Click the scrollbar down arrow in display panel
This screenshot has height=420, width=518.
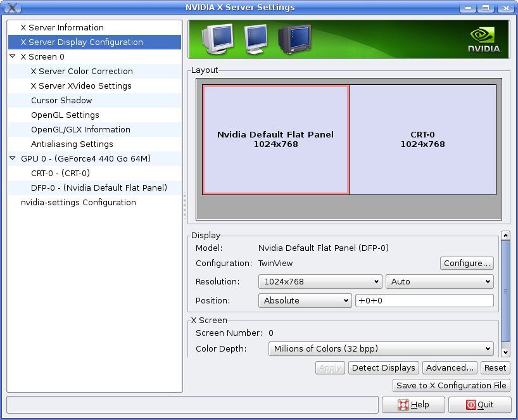click(505, 352)
